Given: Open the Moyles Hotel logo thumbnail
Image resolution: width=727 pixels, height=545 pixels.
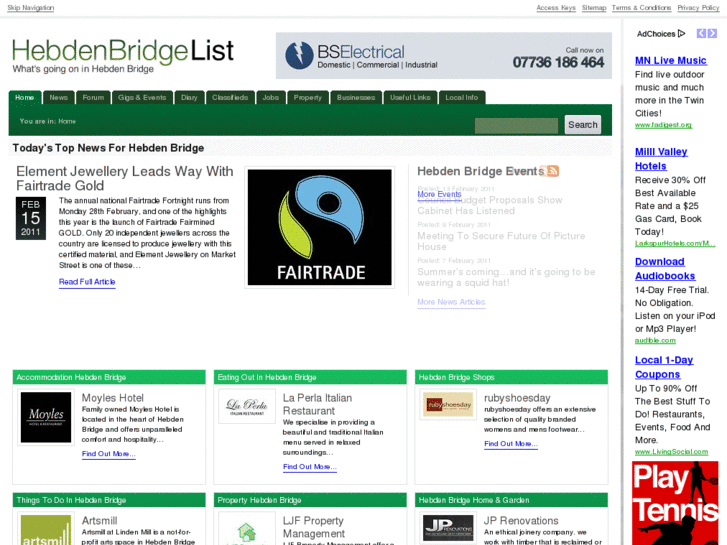Looking at the screenshot, I should click(x=46, y=417).
